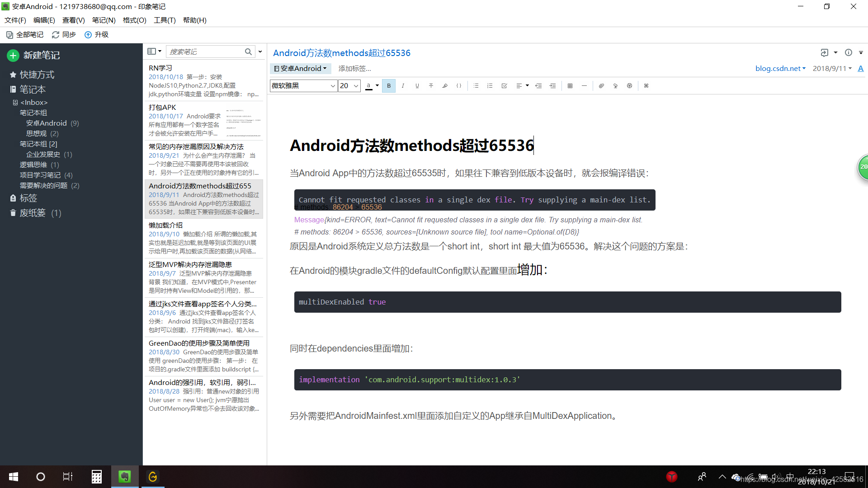Toggle bold formatting
The image size is (868, 488).
(x=389, y=86)
